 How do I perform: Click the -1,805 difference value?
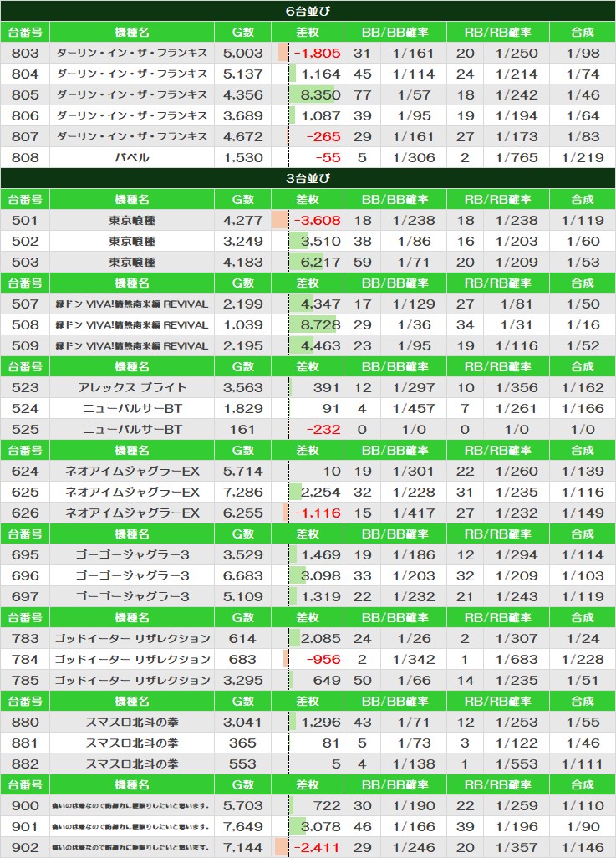318,53
